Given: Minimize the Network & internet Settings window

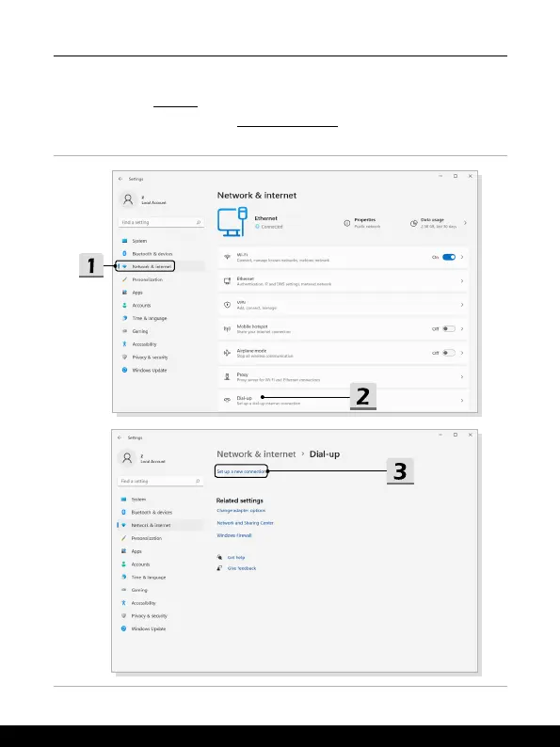Looking at the screenshot, I should [x=440, y=176].
